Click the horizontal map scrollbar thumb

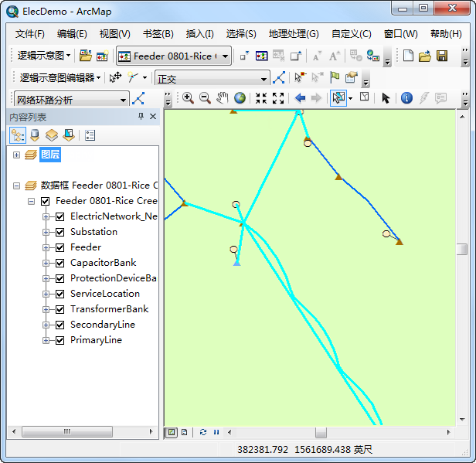coord(321,432)
